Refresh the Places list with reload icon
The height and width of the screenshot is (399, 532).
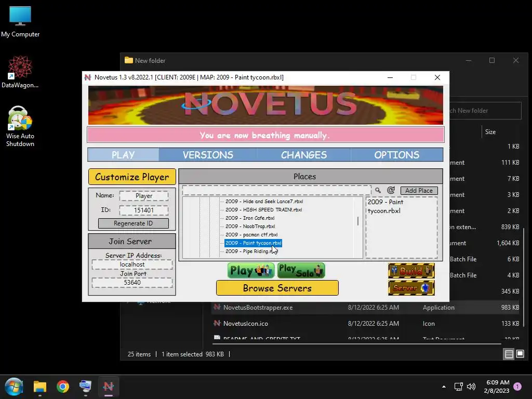(x=391, y=190)
